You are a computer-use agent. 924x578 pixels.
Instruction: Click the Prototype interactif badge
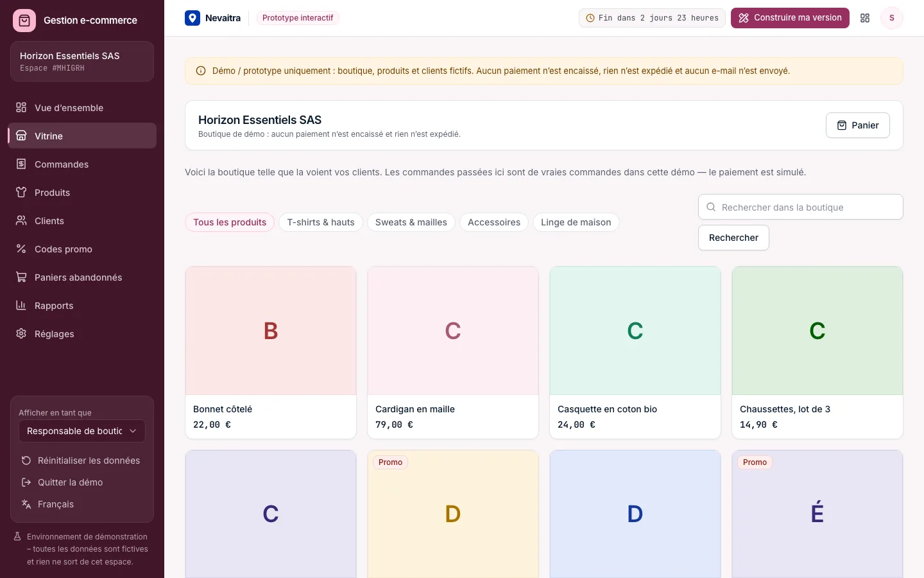click(x=298, y=18)
